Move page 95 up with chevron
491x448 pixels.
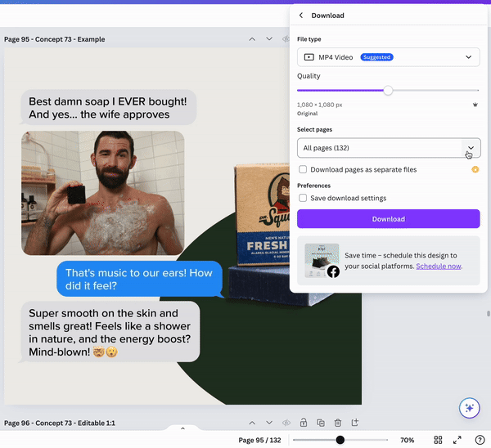point(252,39)
